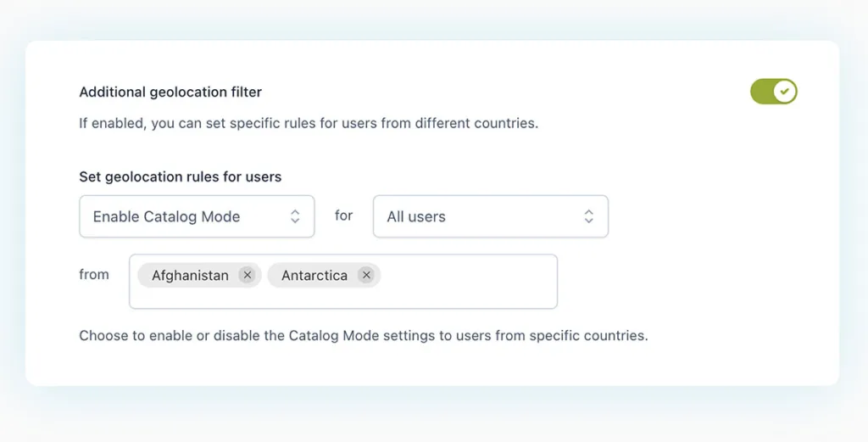The width and height of the screenshot is (868, 442).
Task: Select the Antarctica tag label
Action: [x=314, y=276]
